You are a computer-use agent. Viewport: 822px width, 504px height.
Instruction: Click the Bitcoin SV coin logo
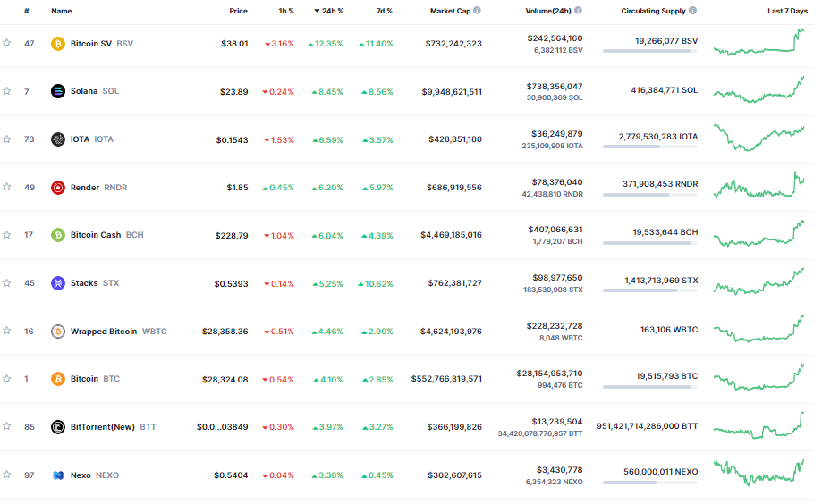57,44
